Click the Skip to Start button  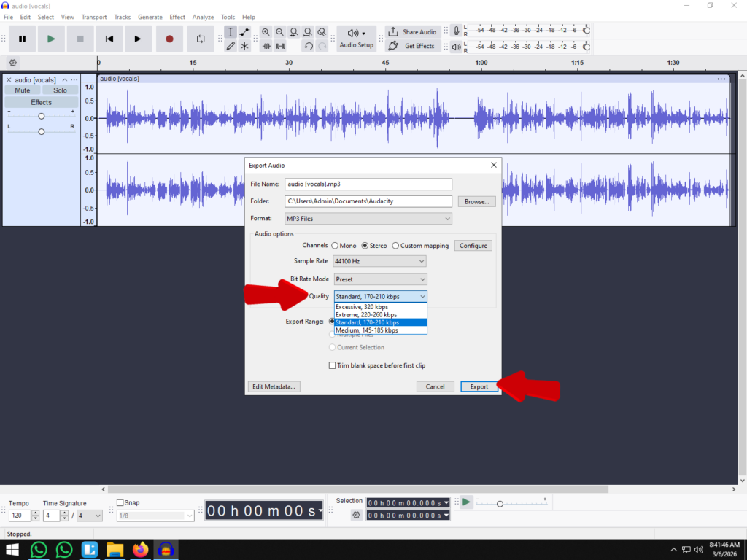[x=109, y=39]
